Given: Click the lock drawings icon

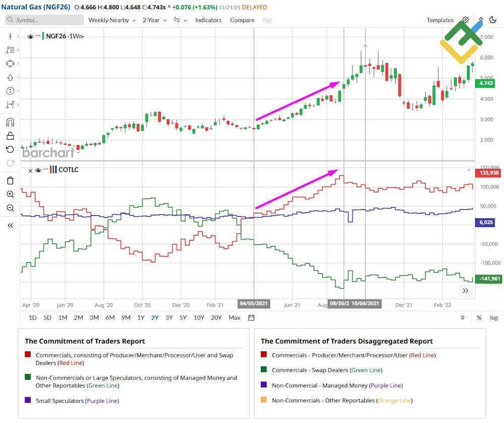Looking at the screenshot, I should coord(10,136).
